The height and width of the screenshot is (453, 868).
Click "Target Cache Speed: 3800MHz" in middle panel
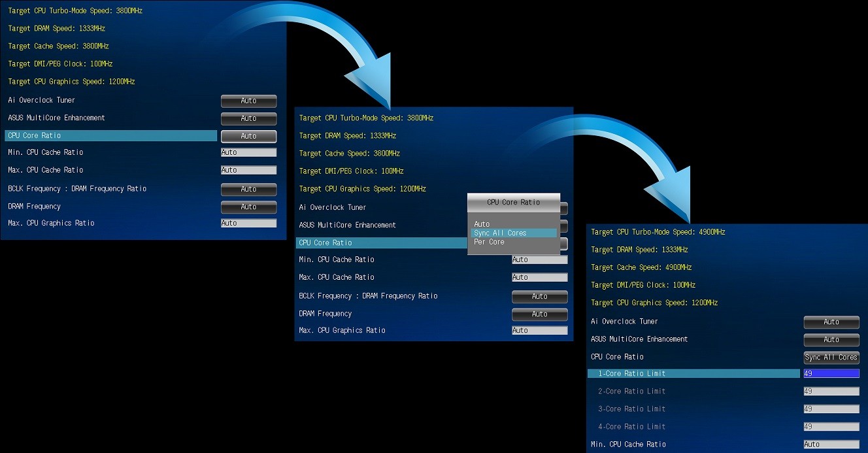350,154
